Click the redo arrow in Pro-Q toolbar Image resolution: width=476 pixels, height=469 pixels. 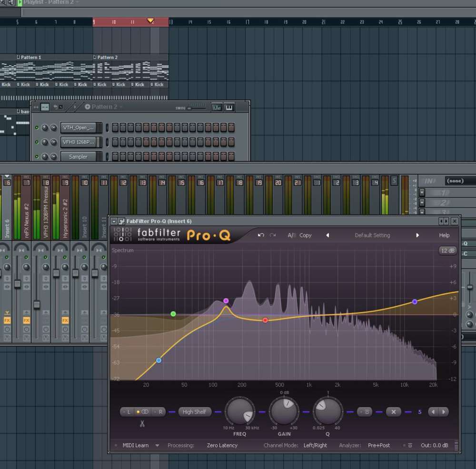click(x=272, y=235)
